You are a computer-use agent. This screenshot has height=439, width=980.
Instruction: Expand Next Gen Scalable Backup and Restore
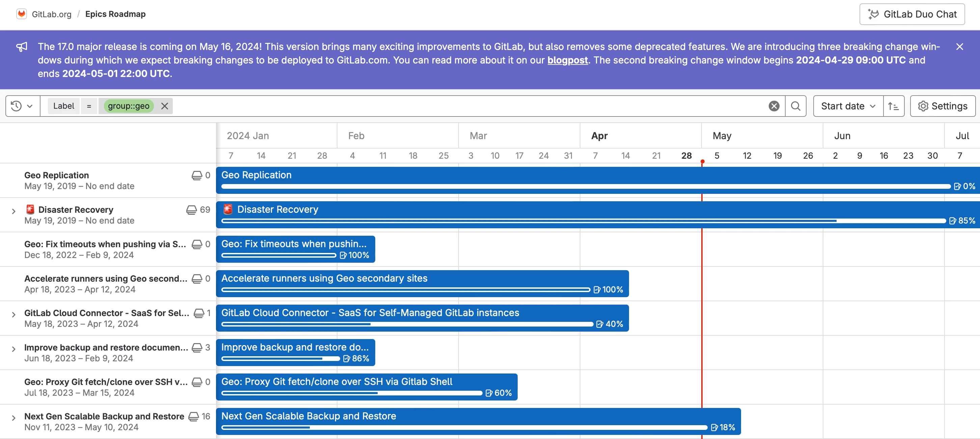[x=14, y=418]
